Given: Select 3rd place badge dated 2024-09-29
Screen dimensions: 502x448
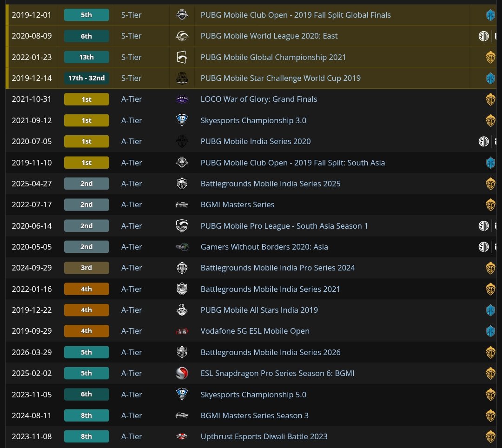Looking at the screenshot, I should tap(86, 268).
